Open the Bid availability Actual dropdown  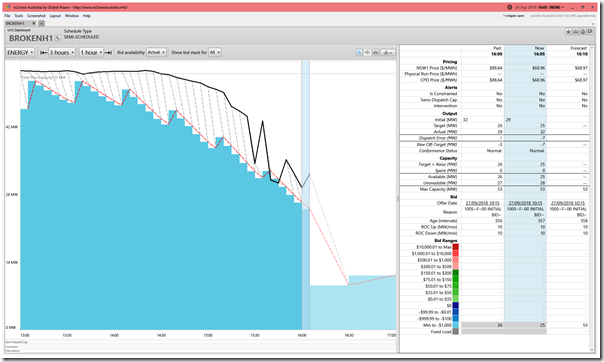click(x=156, y=52)
